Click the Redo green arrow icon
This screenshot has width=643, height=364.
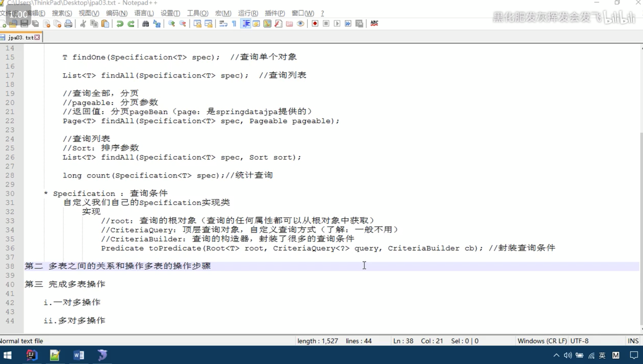(x=131, y=23)
